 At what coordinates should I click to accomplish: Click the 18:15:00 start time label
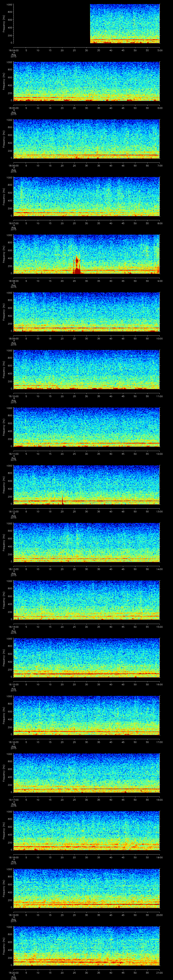[x=13, y=684]
